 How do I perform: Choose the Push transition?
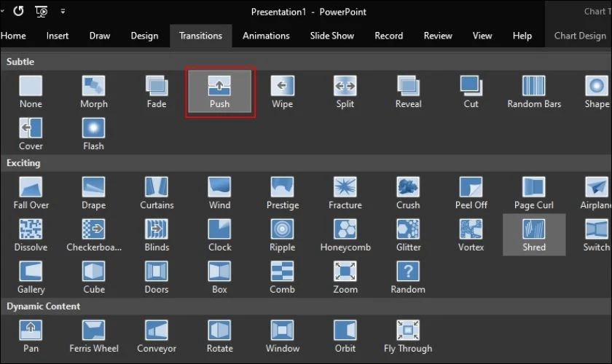tap(220, 92)
